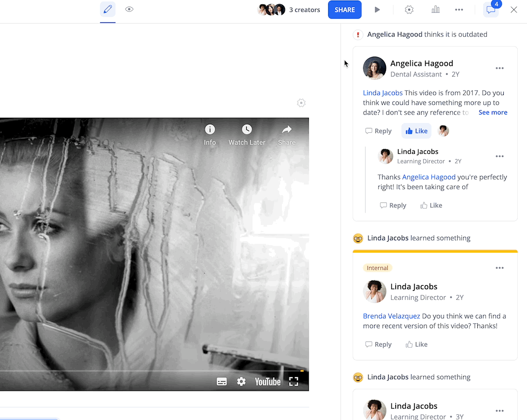This screenshot has width=527, height=420.
Task: Click the Internal tag on Linda's comment
Action: coord(378,268)
